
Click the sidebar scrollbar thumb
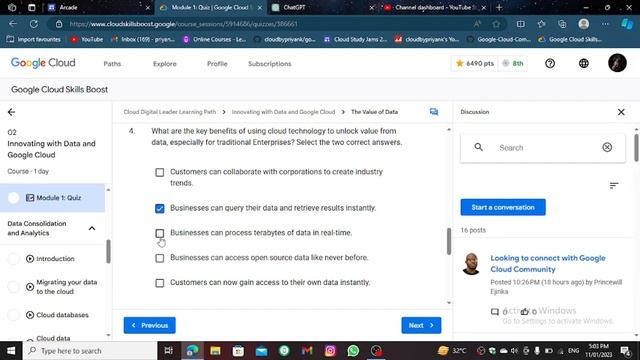tap(108, 251)
